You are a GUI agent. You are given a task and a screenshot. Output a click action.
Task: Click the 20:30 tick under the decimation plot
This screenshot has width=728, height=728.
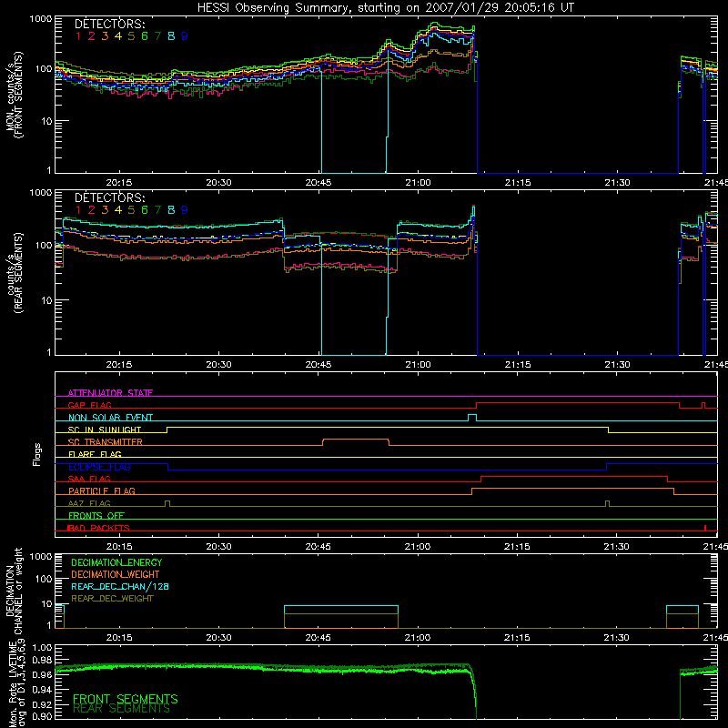pos(218,638)
